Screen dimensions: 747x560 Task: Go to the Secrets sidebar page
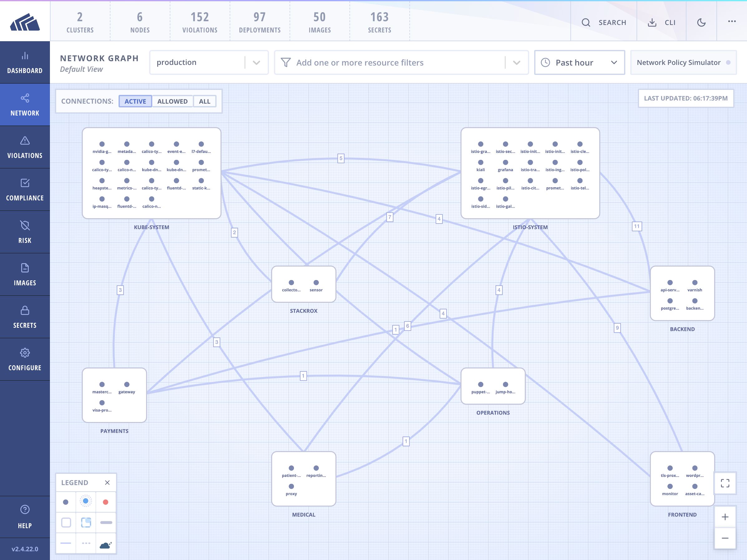pyautogui.click(x=25, y=317)
